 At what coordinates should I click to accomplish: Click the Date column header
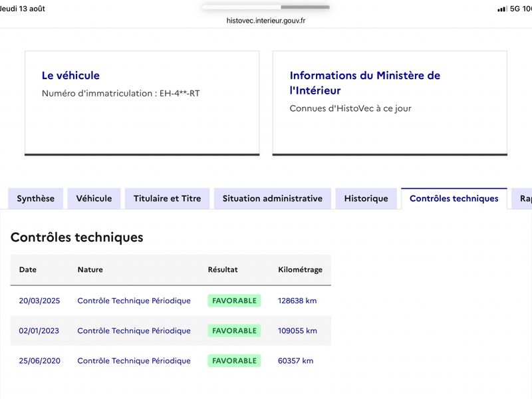[28, 270]
